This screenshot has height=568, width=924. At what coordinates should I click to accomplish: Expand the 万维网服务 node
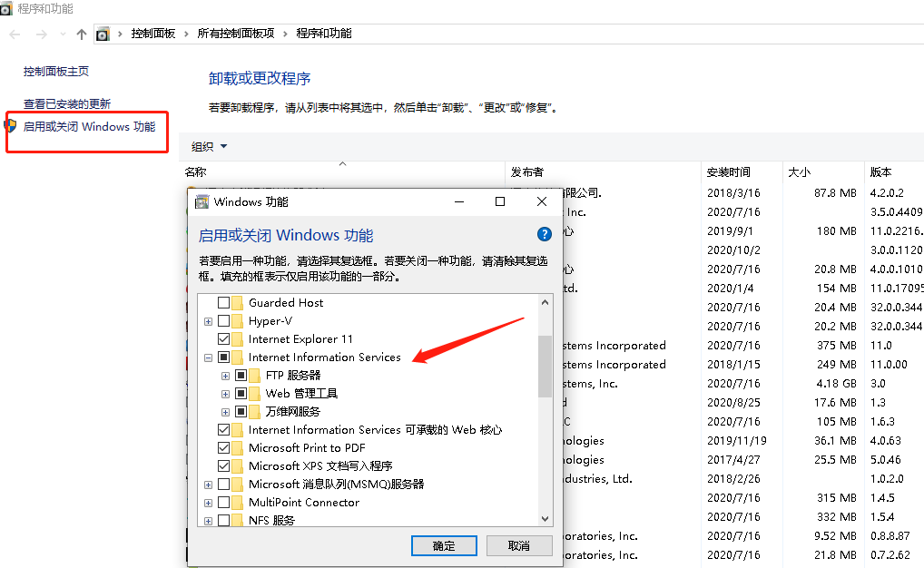pyautogui.click(x=225, y=412)
